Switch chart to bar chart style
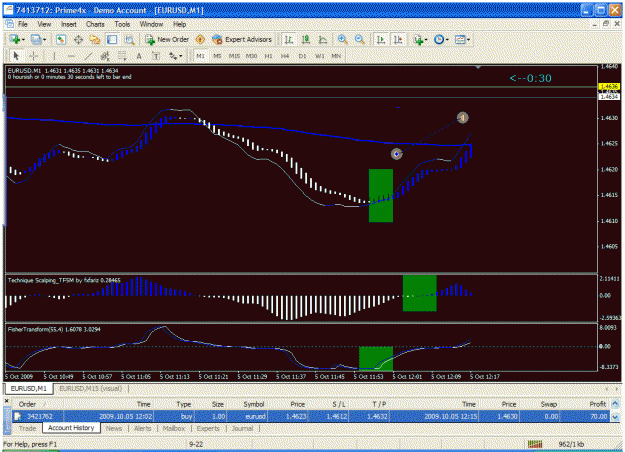The height and width of the screenshot is (452, 625). click(x=289, y=39)
